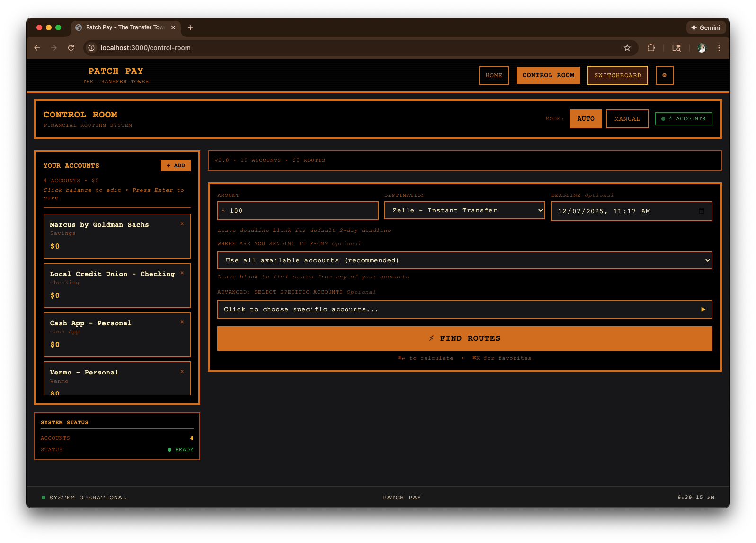Reload the page
756x543 pixels.
point(71,48)
